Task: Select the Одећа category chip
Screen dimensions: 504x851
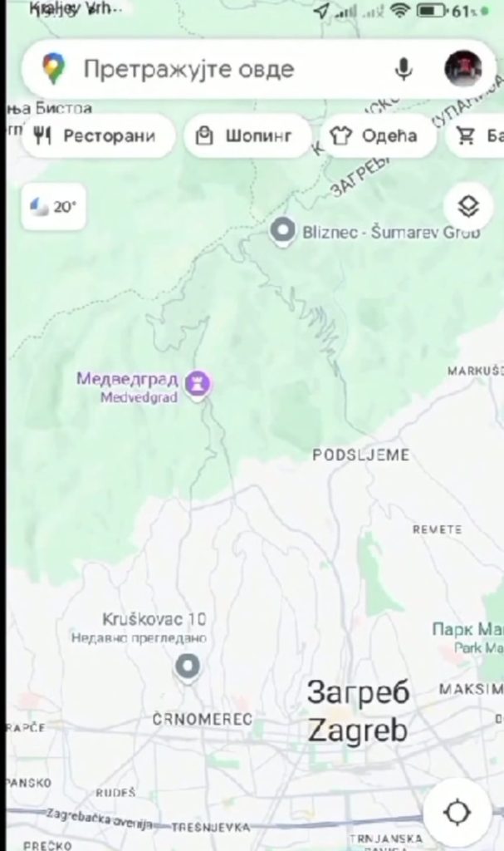Action: [378, 135]
